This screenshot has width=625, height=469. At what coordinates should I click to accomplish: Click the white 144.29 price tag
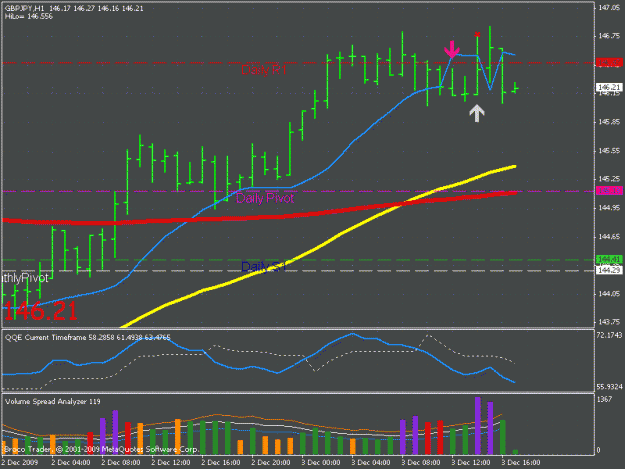[609, 270]
